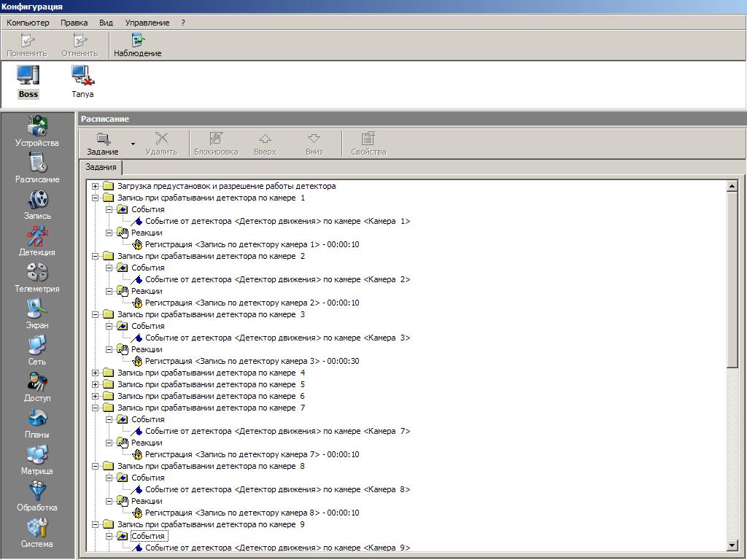Viewport: 747px width, 560px height.
Task: Select task 'Запись при срабатывании детектора по камере 2'
Action: coord(211,256)
